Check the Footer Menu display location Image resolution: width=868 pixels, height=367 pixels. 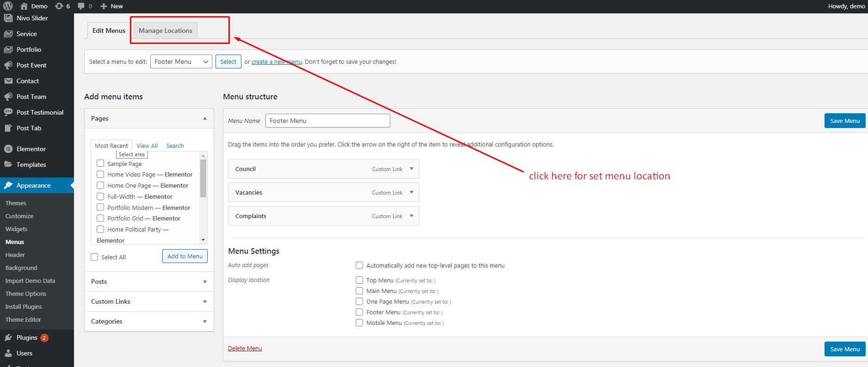click(x=359, y=312)
